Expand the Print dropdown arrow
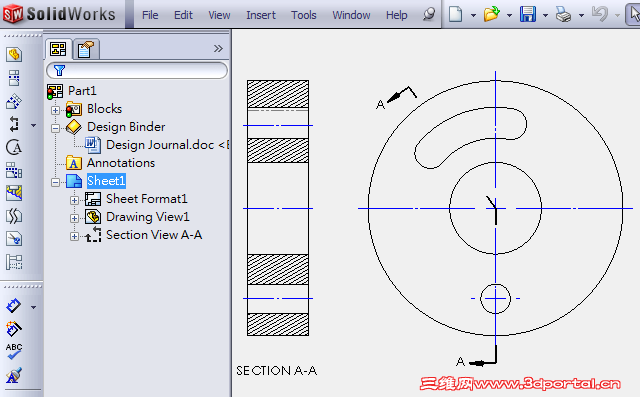 tap(581, 16)
